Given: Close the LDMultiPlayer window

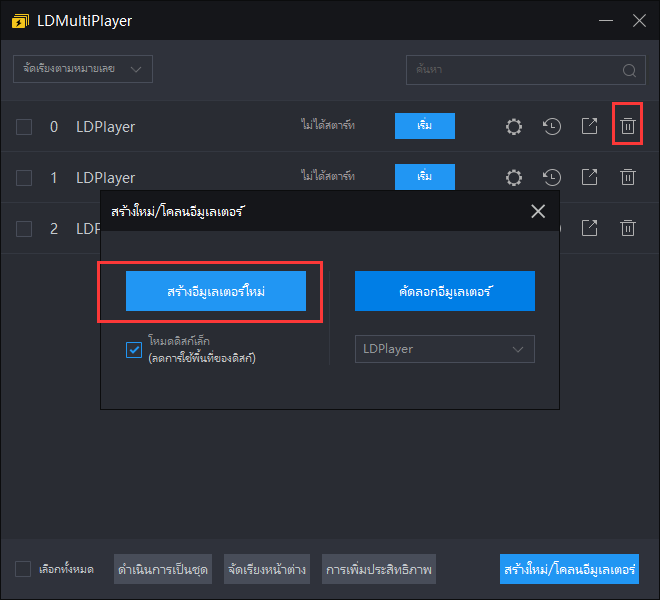Looking at the screenshot, I should pyautogui.click(x=639, y=20).
